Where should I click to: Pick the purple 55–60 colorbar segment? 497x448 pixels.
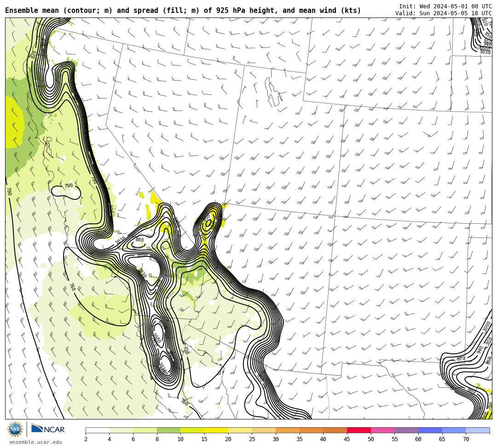pos(406,430)
